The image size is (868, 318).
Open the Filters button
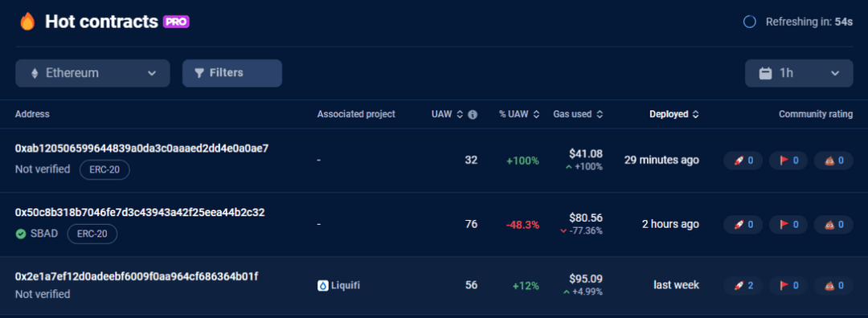point(232,73)
